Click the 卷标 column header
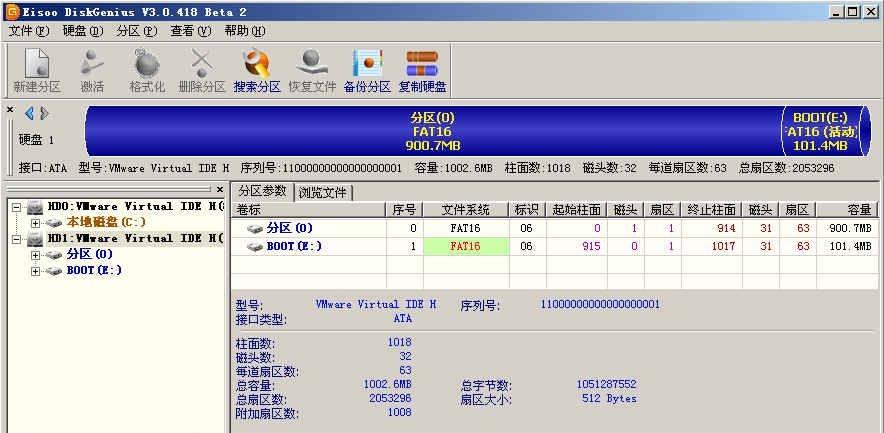 click(x=309, y=210)
